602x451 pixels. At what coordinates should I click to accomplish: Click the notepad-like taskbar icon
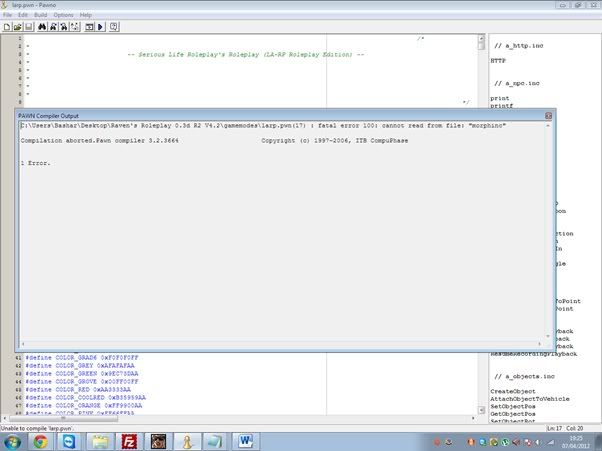[216, 442]
